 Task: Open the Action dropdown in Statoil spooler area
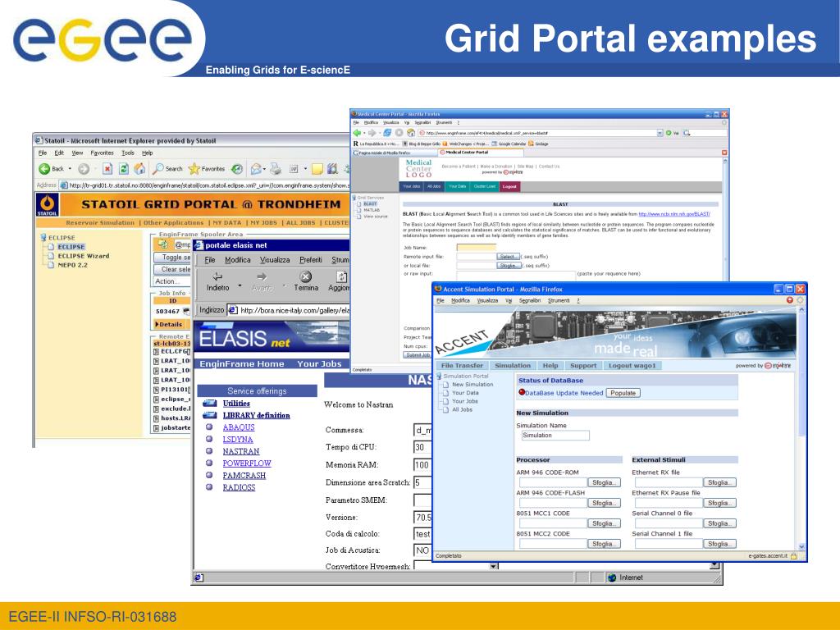[x=172, y=281]
